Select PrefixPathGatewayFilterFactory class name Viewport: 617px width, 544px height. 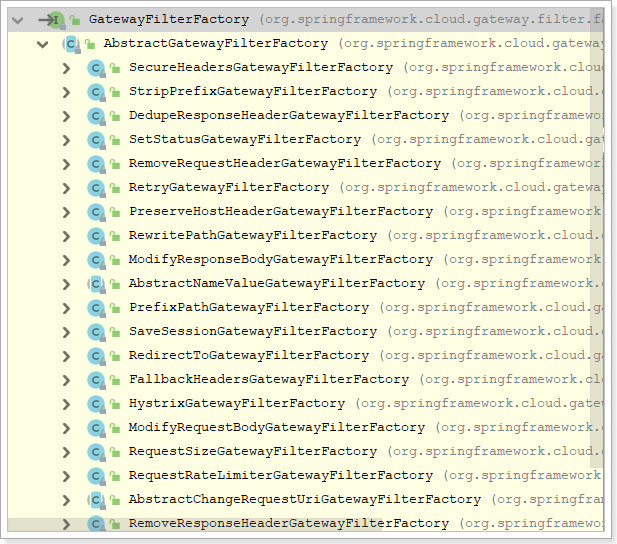(x=249, y=307)
